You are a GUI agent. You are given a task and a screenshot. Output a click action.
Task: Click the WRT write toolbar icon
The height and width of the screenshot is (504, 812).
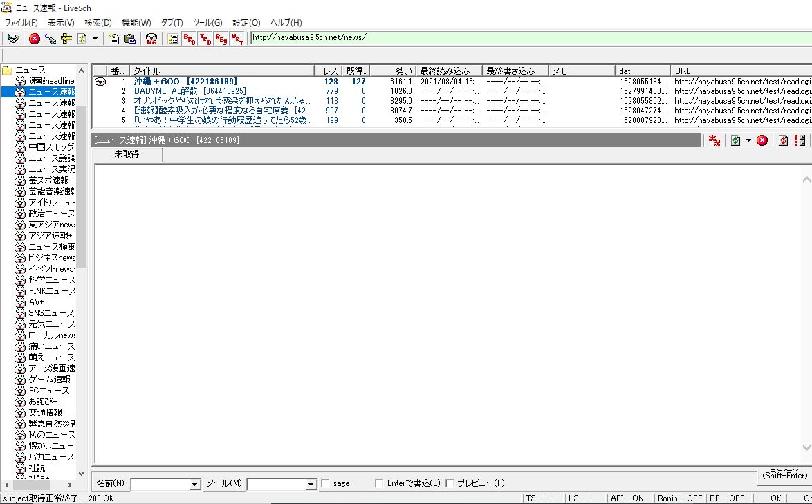coord(237,39)
